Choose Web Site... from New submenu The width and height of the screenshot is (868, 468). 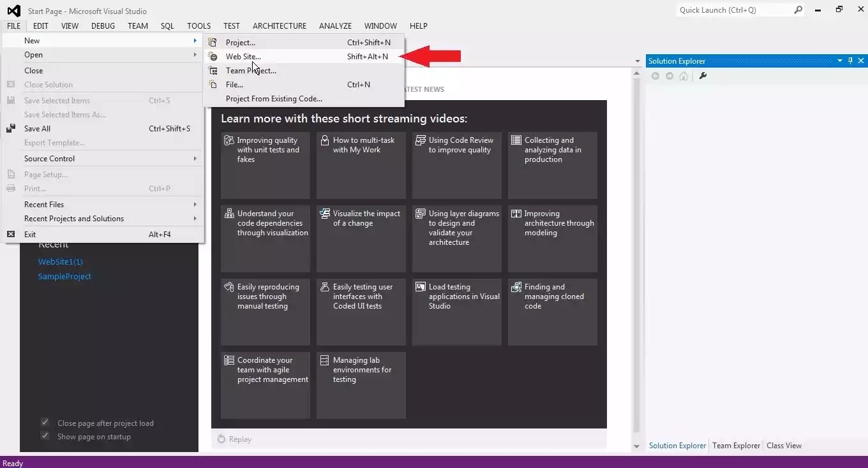[303, 57]
